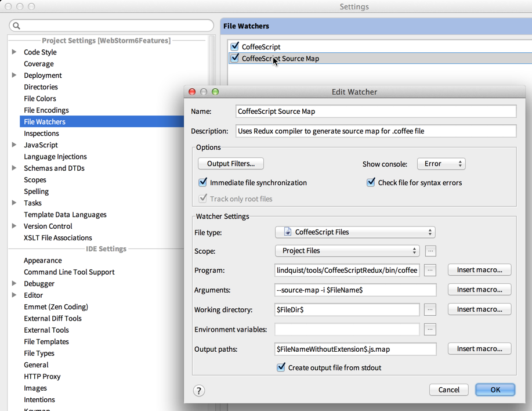Image resolution: width=532 pixels, height=411 pixels.
Task: Open the Scope dropdown
Action: click(x=347, y=251)
